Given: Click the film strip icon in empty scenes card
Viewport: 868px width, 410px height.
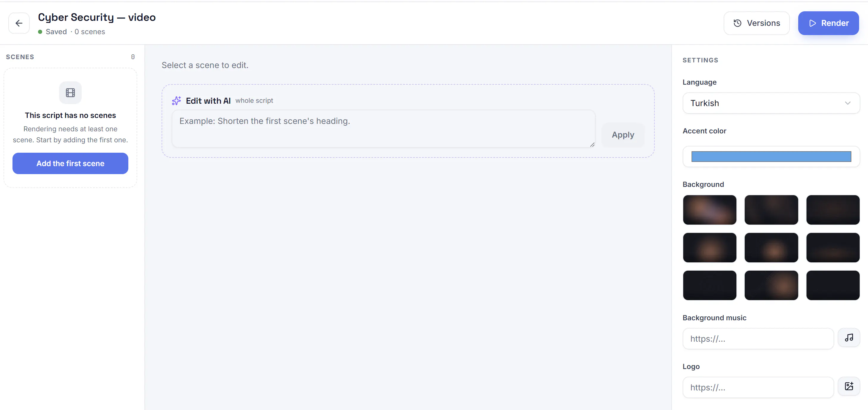Looking at the screenshot, I should [70, 93].
